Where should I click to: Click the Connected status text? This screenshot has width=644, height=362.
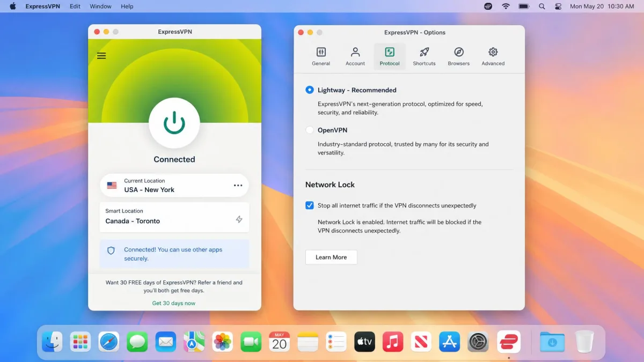[174, 159]
